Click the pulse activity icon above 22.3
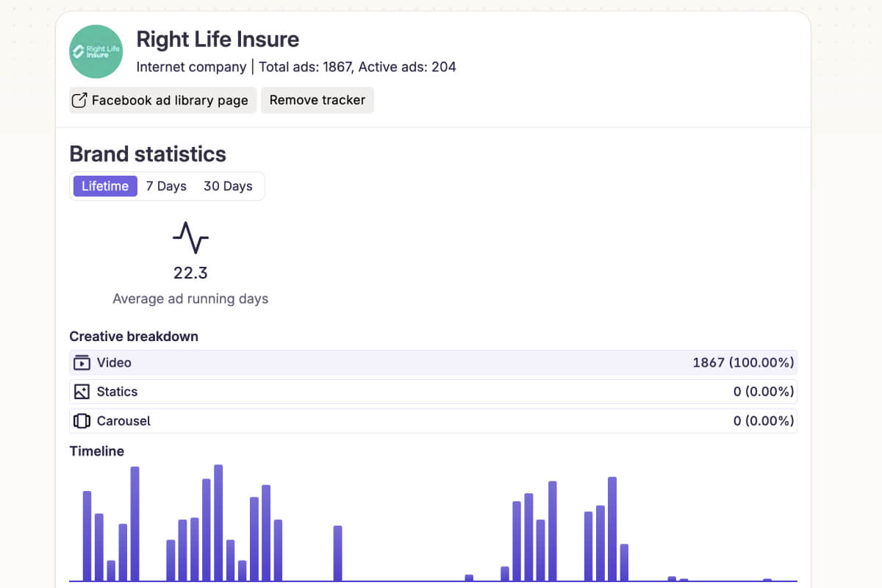 190,237
